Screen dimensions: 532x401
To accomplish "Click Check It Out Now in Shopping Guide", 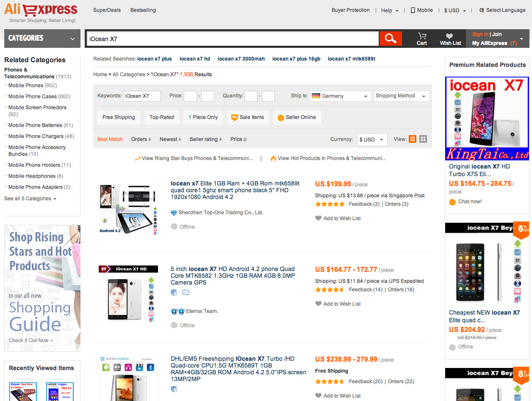I will 30,340.
